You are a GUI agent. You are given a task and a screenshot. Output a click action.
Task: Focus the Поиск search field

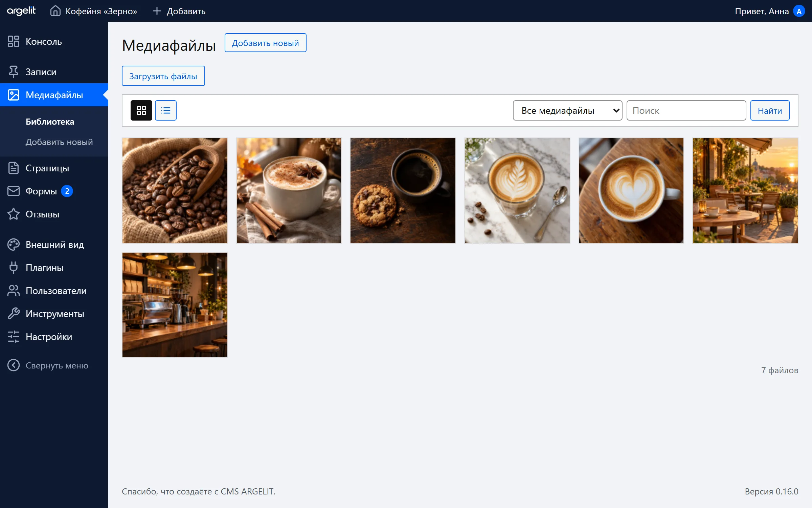point(686,110)
